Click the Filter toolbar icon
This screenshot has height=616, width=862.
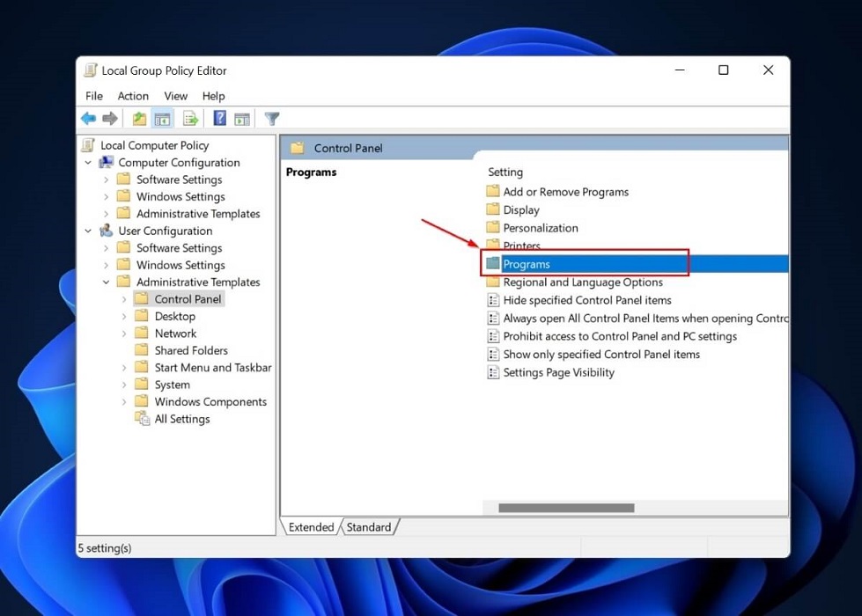pos(271,118)
